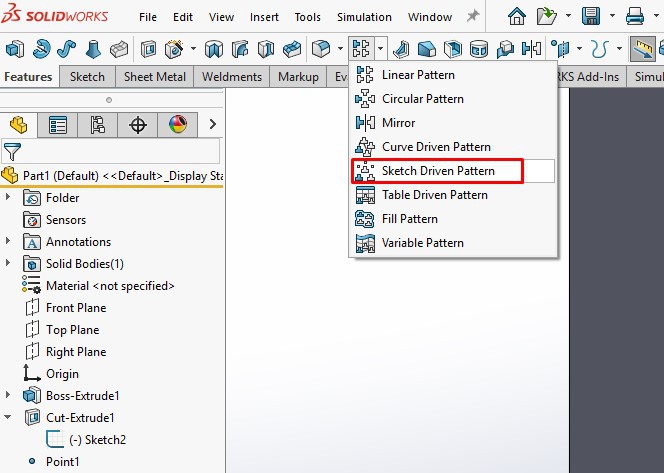Screen dimensions: 664x473
Task: Click the Print icon
Action: pyautogui.click(x=635, y=17)
